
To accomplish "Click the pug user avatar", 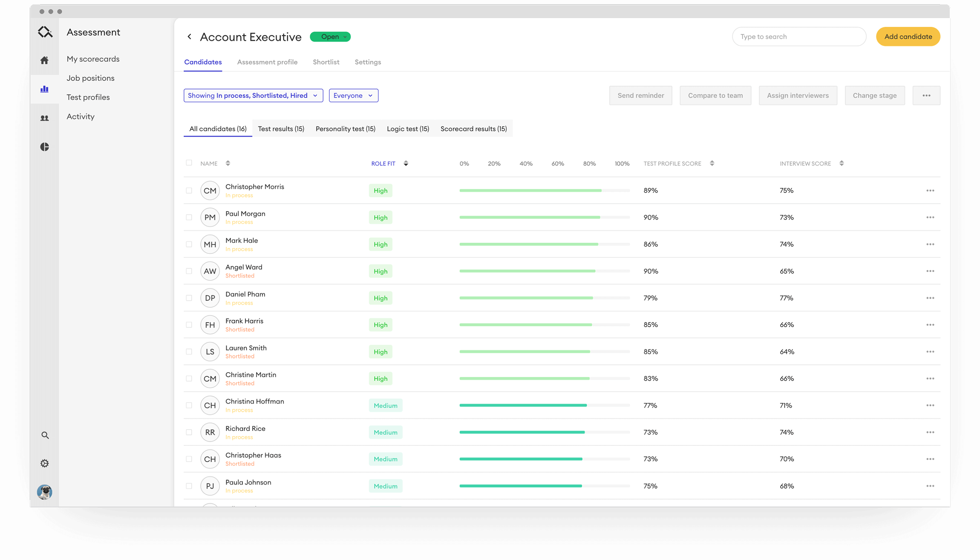I will (44, 492).
